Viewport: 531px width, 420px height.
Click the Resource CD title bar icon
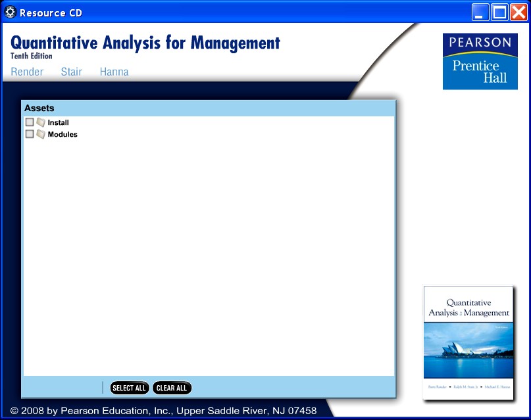(10, 12)
